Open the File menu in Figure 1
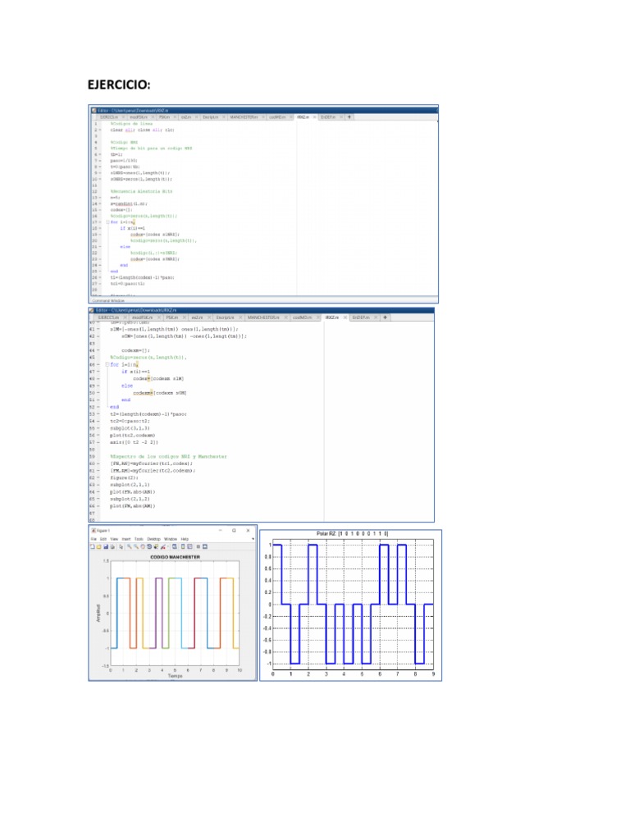 tap(94, 538)
